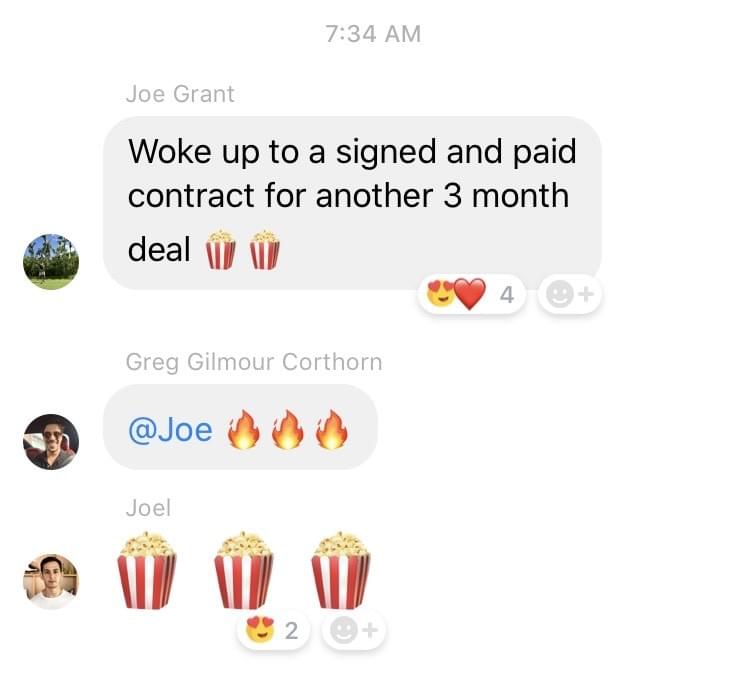
Task: Add a reaction to Joel's popcorn message
Action: 354,630
